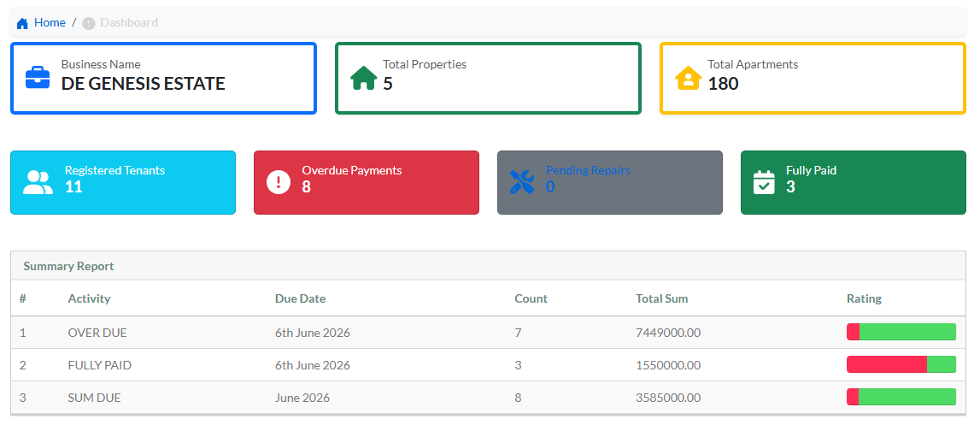The height and width of the screenshot is (425, 980).
Task: Click the Total Properties value 5
Action: 388,83
